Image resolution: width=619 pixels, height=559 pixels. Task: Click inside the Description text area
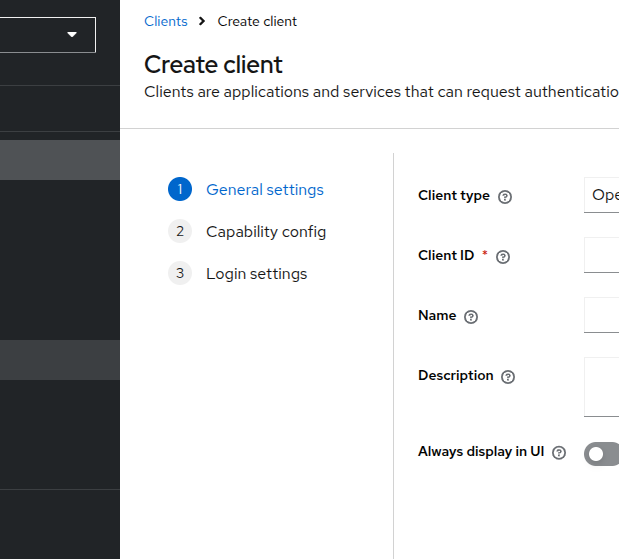pyautogui.click(x=602, y=386)
